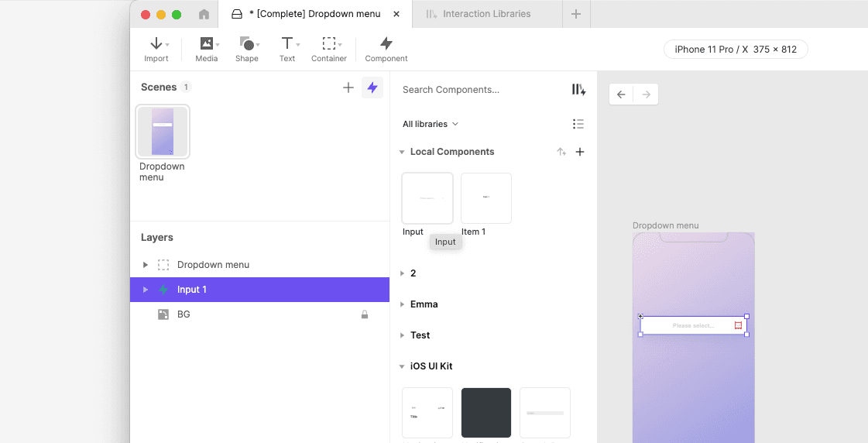Expand the Dropdown menu layer

click(x=146, y=265)
